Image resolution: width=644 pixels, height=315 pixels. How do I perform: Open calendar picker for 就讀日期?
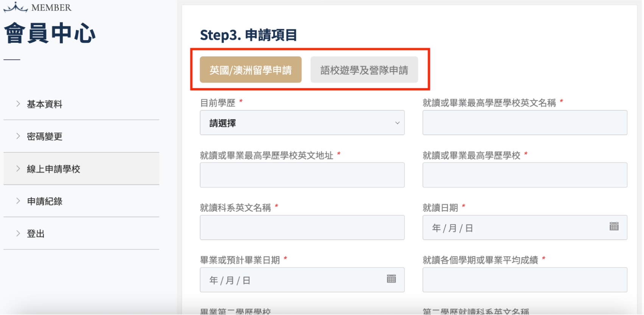pyautogui.click(x=614, y=227)
